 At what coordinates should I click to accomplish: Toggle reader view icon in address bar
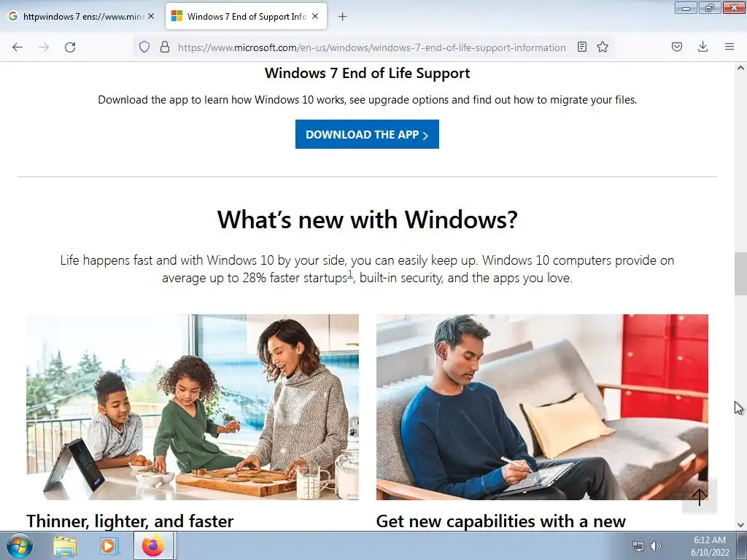tap(581, 47)
